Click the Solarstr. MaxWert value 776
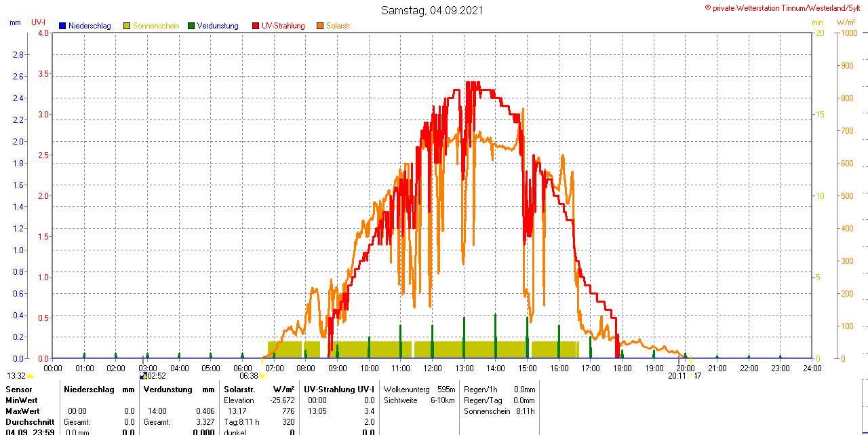Viewport: 868px width, 435px height. pyautogui.click(x=288, y=411)
